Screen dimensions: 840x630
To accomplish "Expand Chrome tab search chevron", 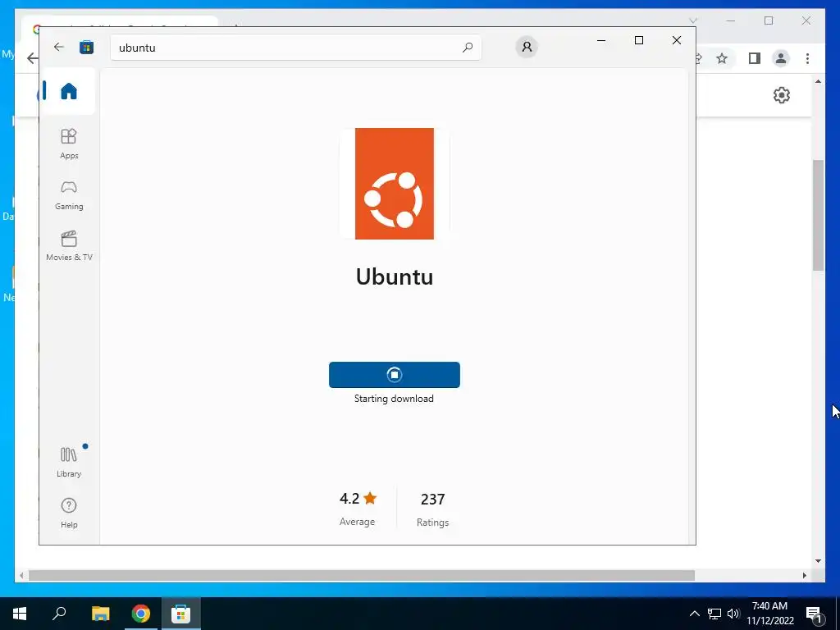I will click(693, 21).
